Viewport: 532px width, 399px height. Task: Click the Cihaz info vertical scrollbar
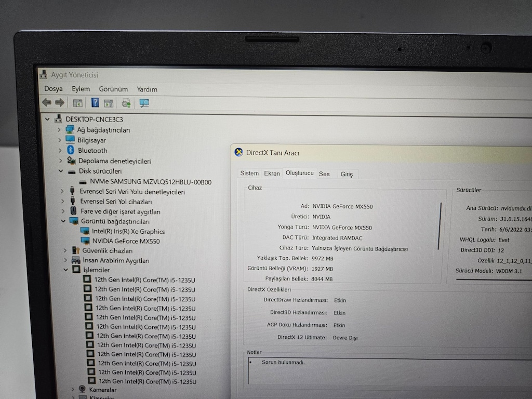point(440,226)
